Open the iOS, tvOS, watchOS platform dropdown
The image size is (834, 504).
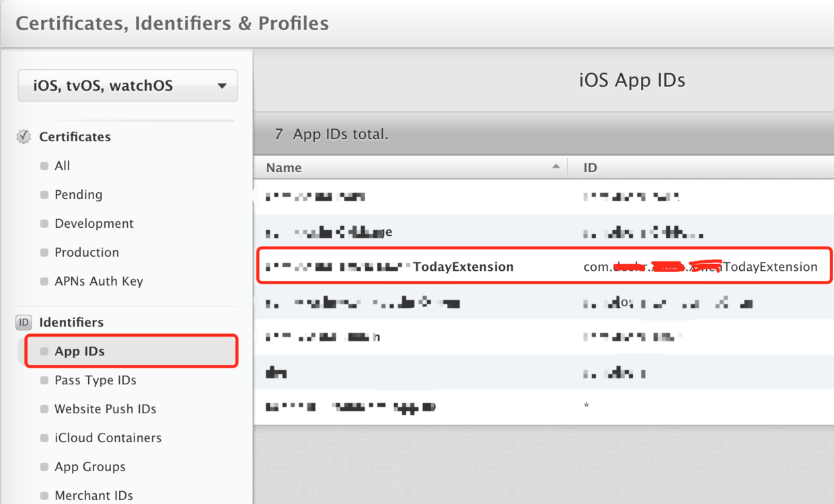(128, 86)
